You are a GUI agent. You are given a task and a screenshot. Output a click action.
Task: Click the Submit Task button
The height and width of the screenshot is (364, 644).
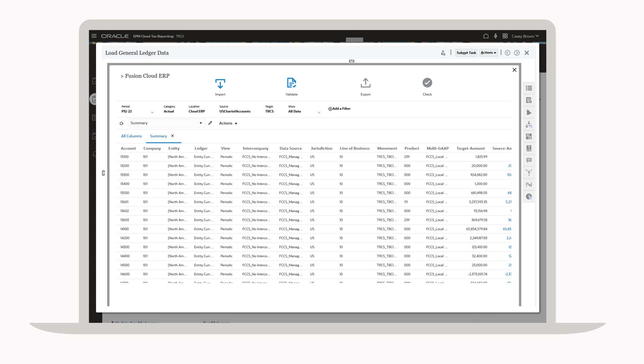[466, 53]
